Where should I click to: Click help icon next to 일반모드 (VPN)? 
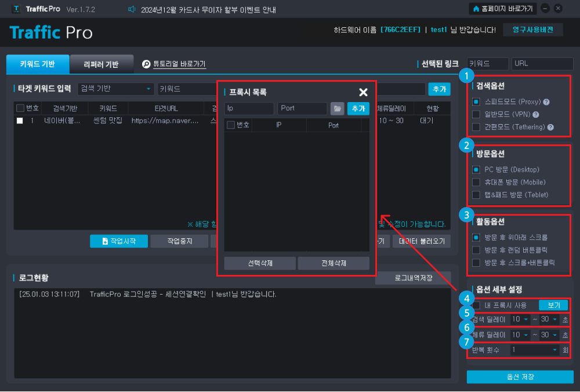point(535,115)
